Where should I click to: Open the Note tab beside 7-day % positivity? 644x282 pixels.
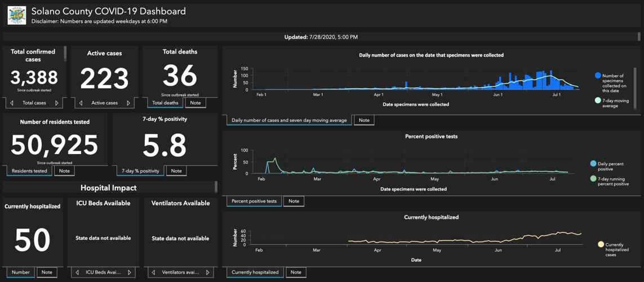point(176,171)
